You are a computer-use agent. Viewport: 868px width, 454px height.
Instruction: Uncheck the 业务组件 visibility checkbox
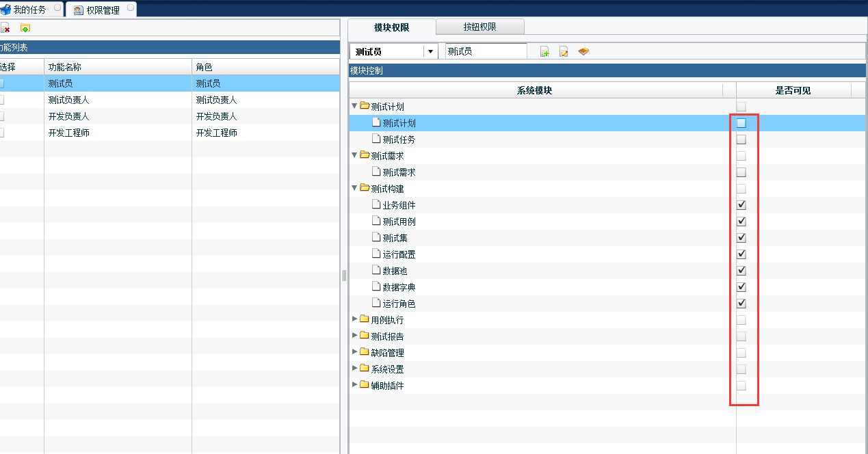pyautogui.click(x=741, y=205)
